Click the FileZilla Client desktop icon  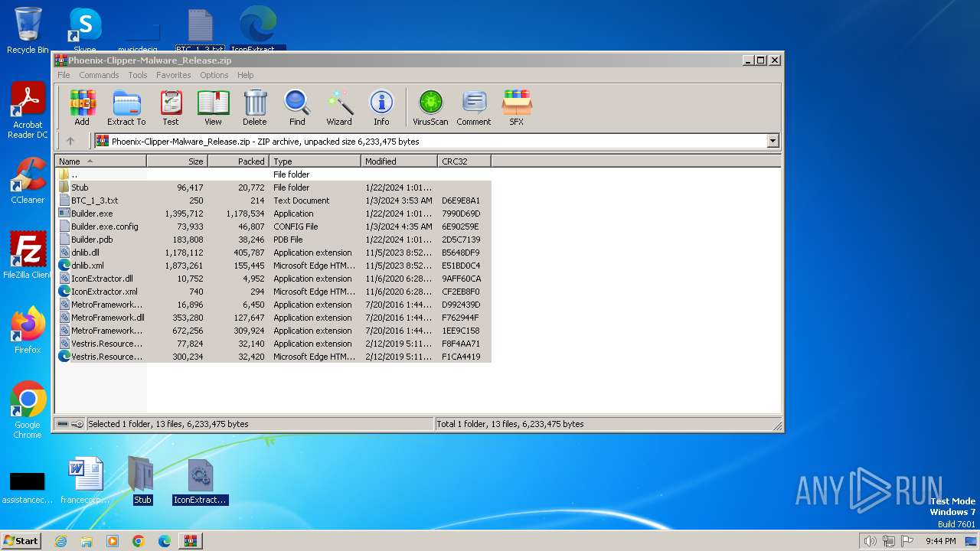pos(28,256)
